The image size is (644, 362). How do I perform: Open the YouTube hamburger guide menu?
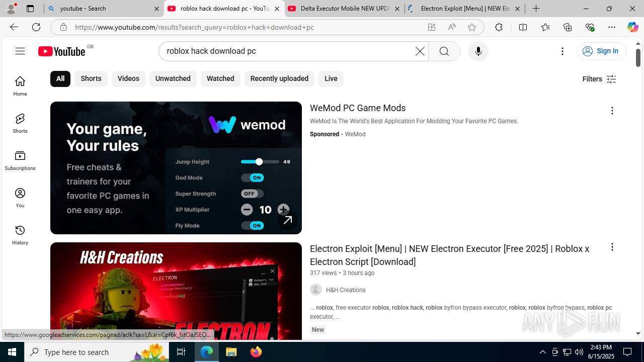click(20, 51)
